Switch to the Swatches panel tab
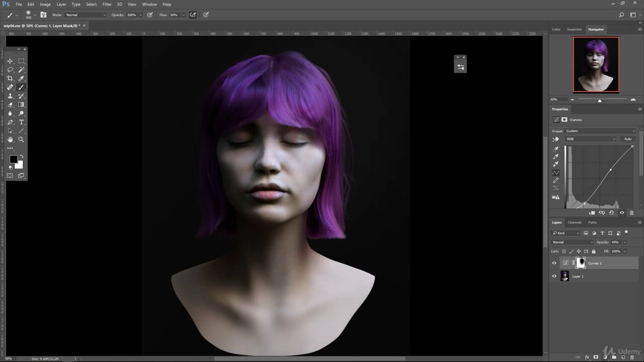The width and height of the screenshot is (644, 362). pos(574,29)
